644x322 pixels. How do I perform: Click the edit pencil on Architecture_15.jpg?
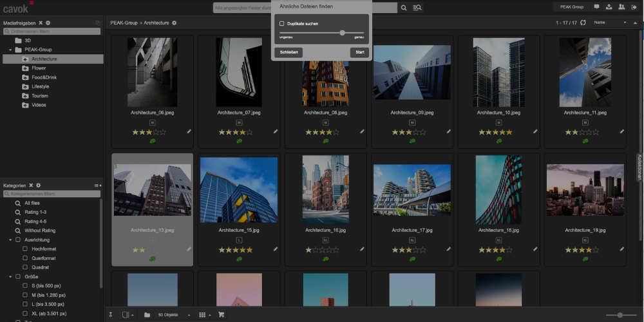click(x=276, y=249)
